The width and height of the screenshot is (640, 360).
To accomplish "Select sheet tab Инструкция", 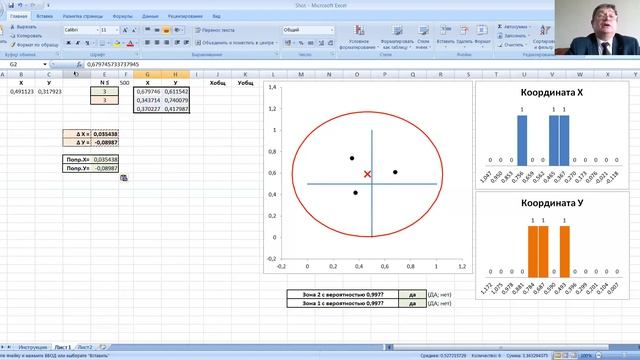I will tap(33, 347).
